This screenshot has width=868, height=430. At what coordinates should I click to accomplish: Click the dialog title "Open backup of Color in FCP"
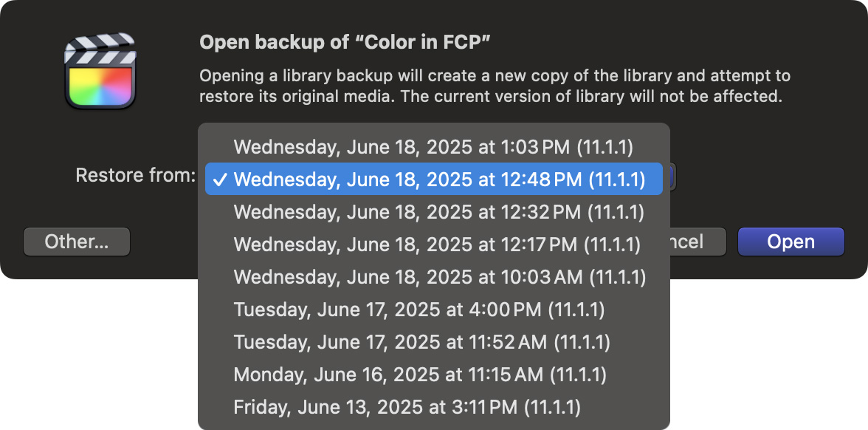click(345, 43)
